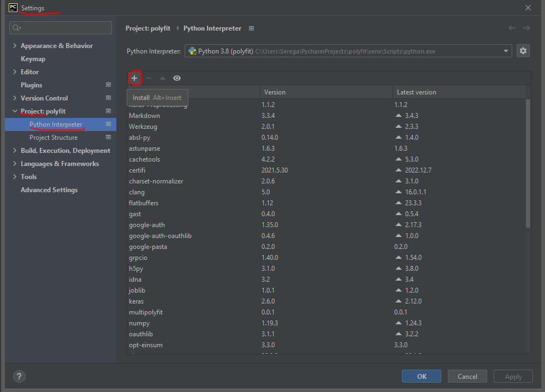
Task: Click project-level icon beside Python Interpreter breadcrumb
Action: coord(252,28)
